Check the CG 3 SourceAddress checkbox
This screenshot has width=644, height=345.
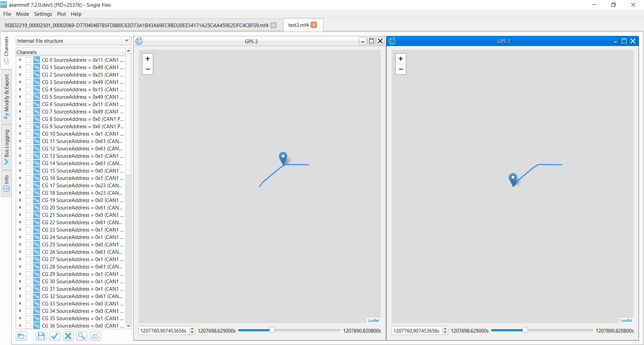point(28,82)
